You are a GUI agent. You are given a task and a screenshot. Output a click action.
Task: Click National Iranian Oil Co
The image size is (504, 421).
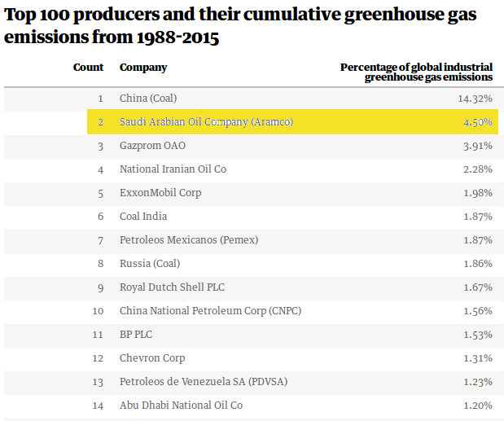click(x=173, y=169)
